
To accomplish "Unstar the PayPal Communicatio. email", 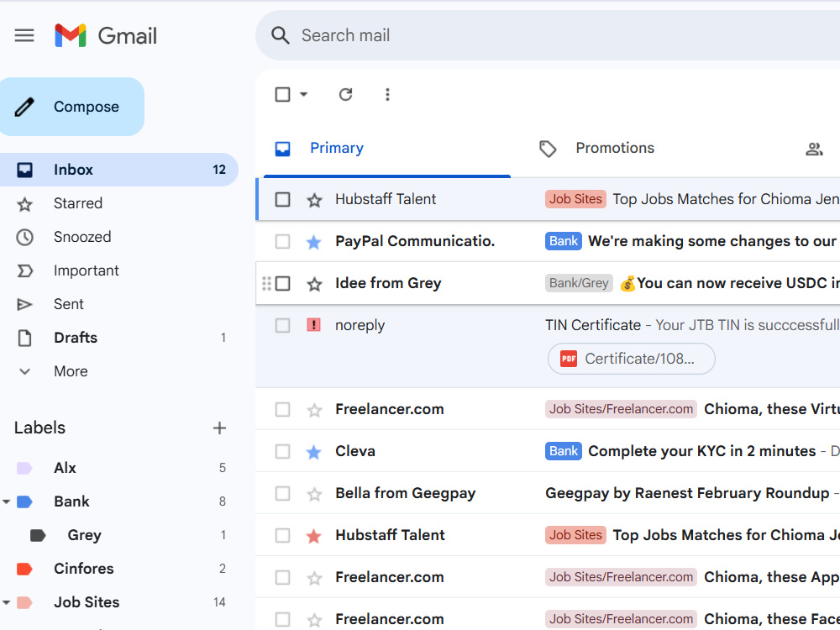I will click(x=314, y=242).
